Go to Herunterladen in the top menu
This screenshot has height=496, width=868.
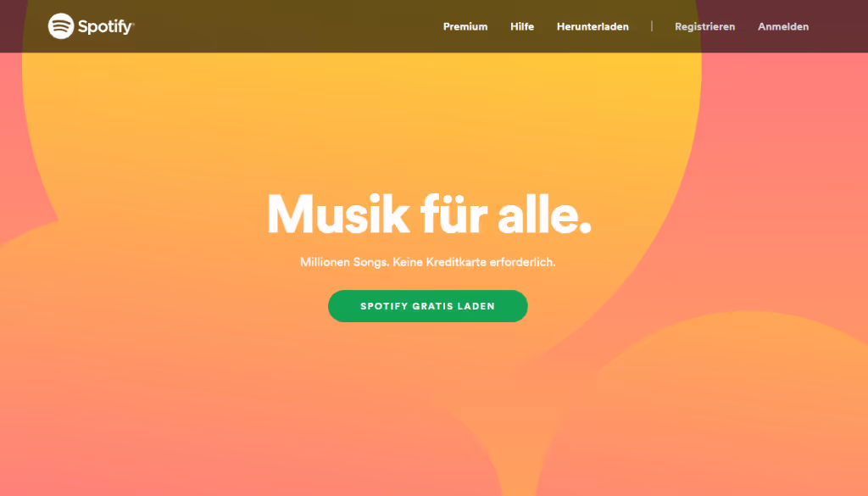point(593,26)
